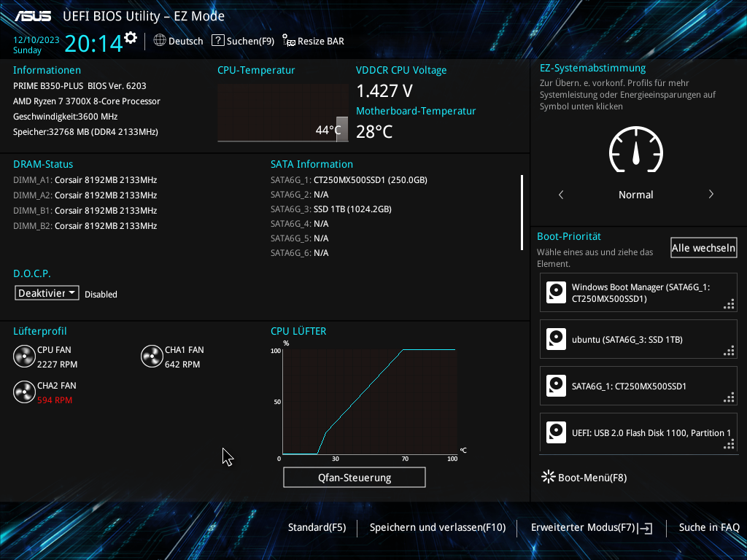
Task: Click disk icon of USB Flash Disk entry
Action: (556, 432)
